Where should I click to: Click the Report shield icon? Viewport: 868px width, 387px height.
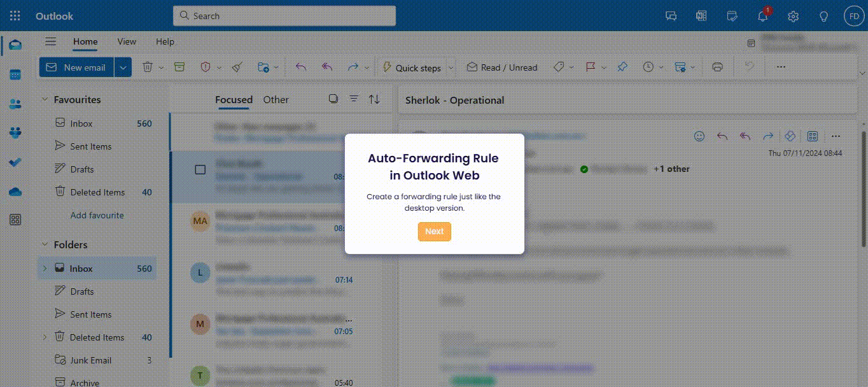click(x=205, y=67)
